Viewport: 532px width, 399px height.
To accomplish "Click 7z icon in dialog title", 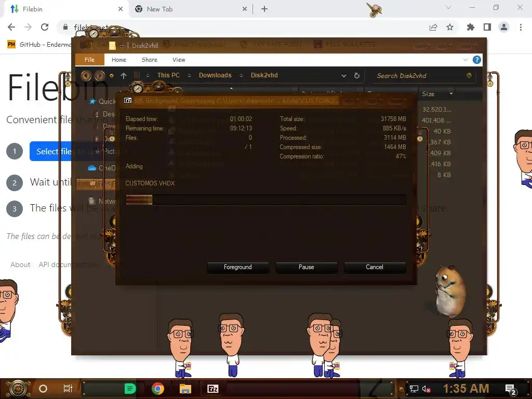I will pyautogui.click(x=128, y=100).
